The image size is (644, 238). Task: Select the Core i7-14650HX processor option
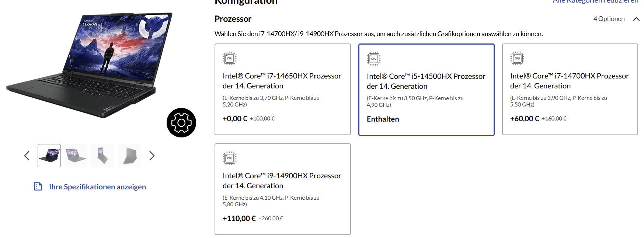pyautogui.click(x=282, y=89)
